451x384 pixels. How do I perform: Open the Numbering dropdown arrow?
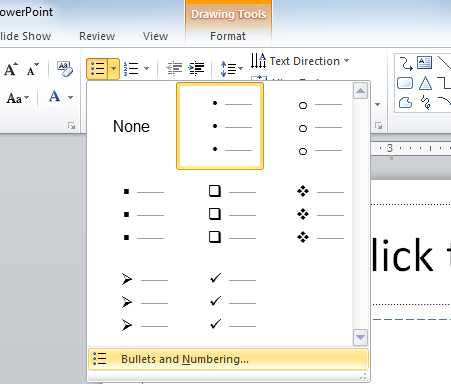point(146,69)
